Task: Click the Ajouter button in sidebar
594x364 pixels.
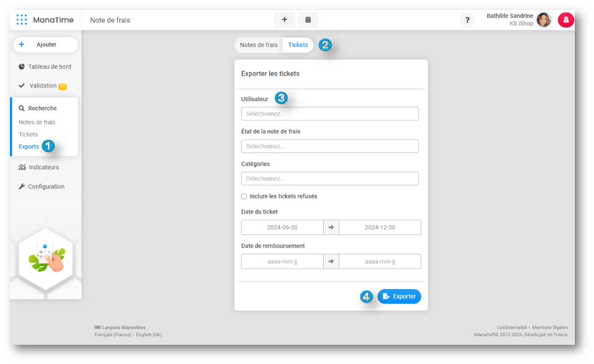Action: pyautogui.click(x=45, y=45)
